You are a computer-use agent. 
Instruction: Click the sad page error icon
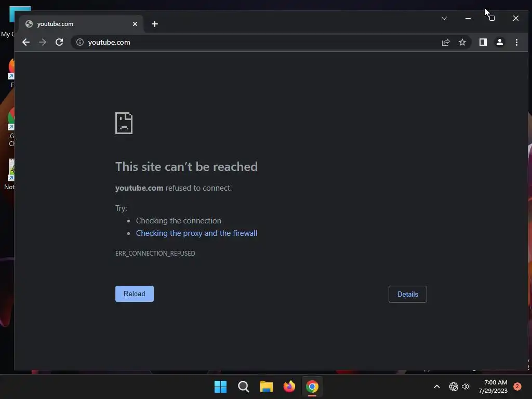(124, 123)
